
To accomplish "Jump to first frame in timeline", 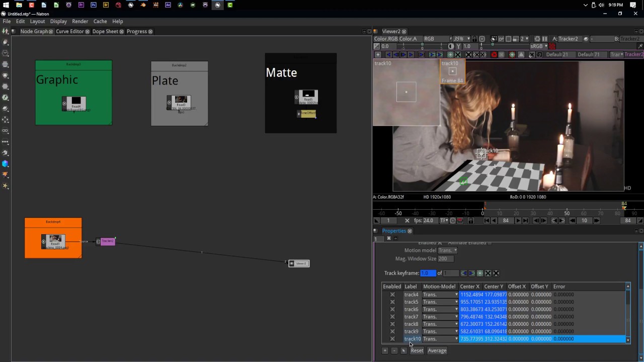I will pos(487,221).
